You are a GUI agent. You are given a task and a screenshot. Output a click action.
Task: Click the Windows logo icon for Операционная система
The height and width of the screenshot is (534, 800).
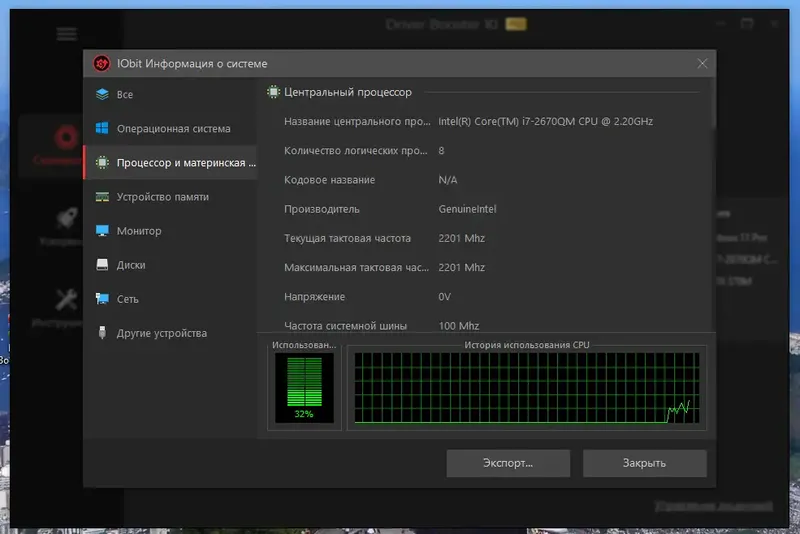(x=102, y=128)
